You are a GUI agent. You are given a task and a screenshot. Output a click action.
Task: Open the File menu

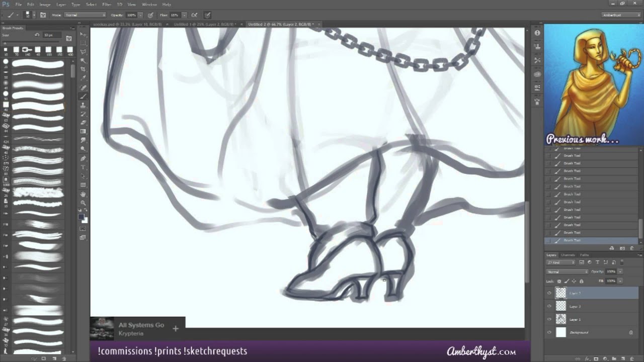[18, 5]
